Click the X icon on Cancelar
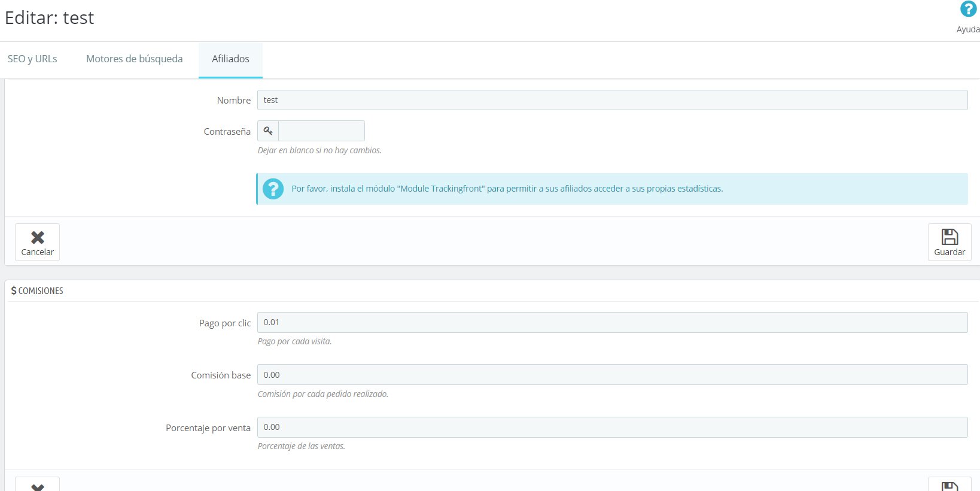 coord(38,237)
